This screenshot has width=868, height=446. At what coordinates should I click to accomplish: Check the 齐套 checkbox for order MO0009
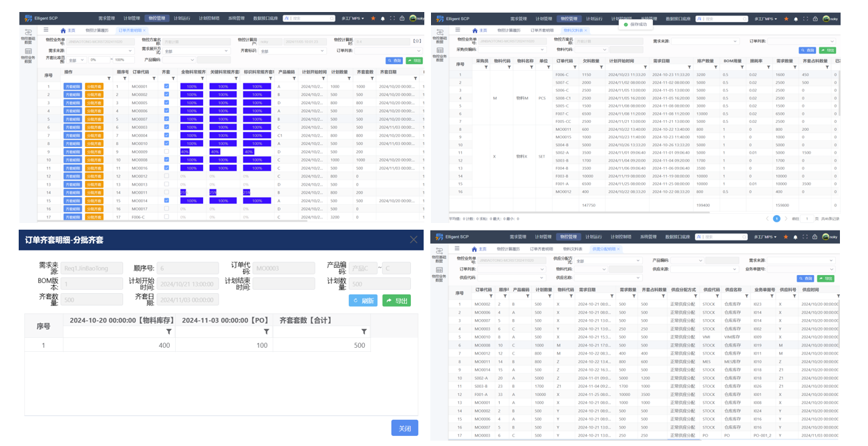pos(166,152)
